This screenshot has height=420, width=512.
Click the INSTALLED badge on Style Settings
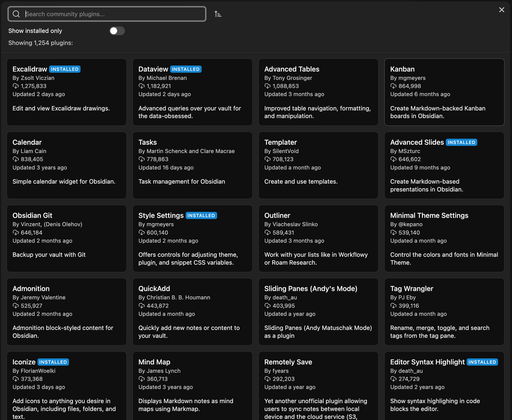(x=201, y=216)
